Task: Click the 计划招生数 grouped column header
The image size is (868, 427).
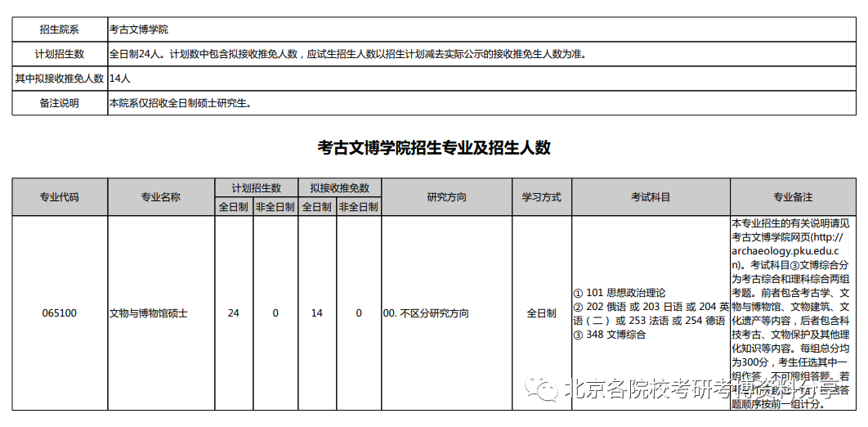Action: [x=257, y=188]
